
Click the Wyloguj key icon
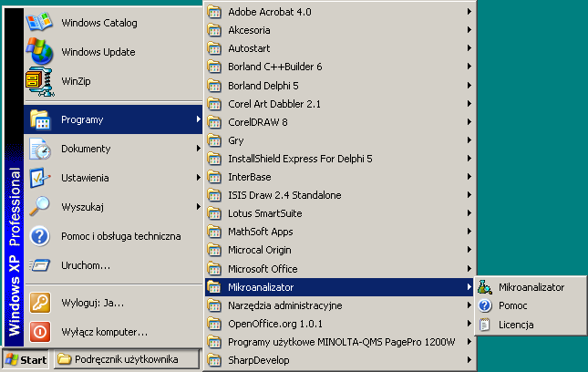click(40, 303)
